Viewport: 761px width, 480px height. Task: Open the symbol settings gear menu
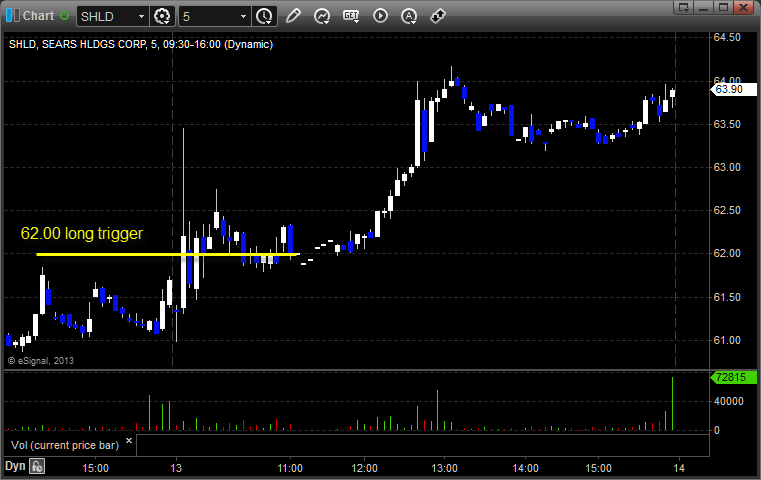(x=162, y=17)
